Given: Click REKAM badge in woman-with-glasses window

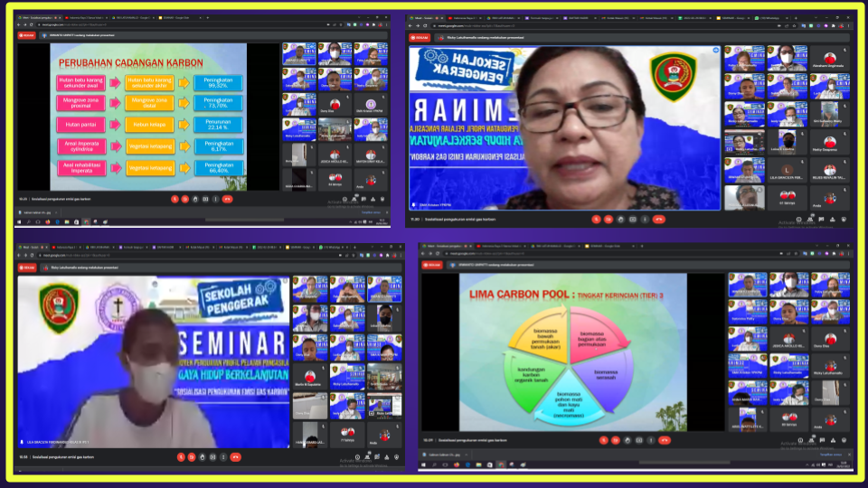Looking at the screenshot, I should [x=420, y=38].
